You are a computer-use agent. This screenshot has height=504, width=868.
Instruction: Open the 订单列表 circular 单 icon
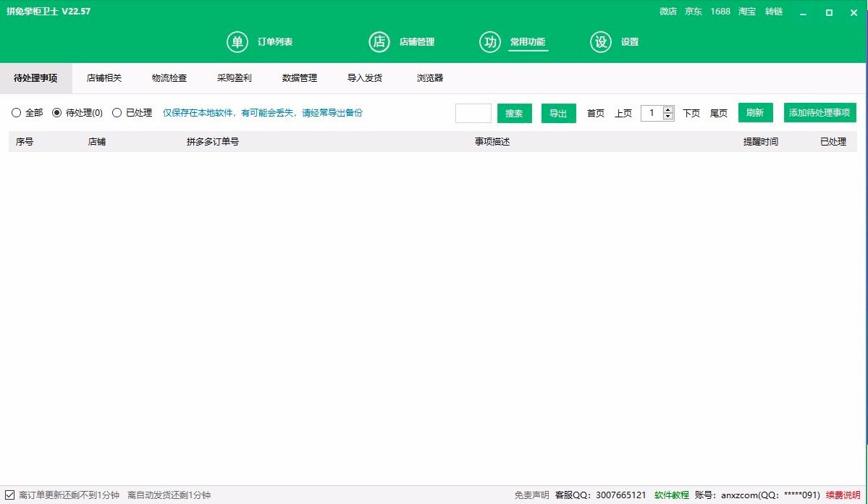pos(237,42)
